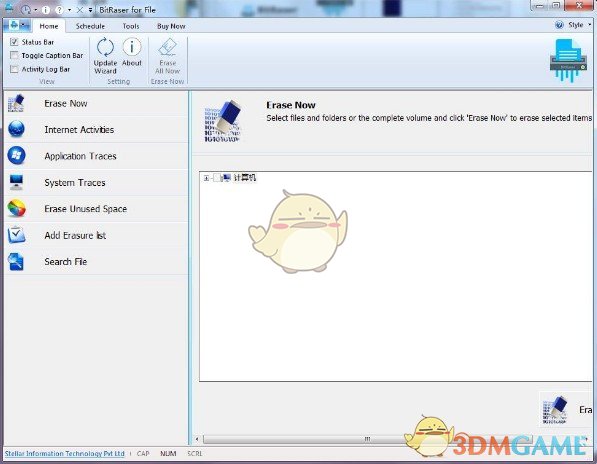
Task: Minimize the BitRaser window
Action: tap(539, 5)
